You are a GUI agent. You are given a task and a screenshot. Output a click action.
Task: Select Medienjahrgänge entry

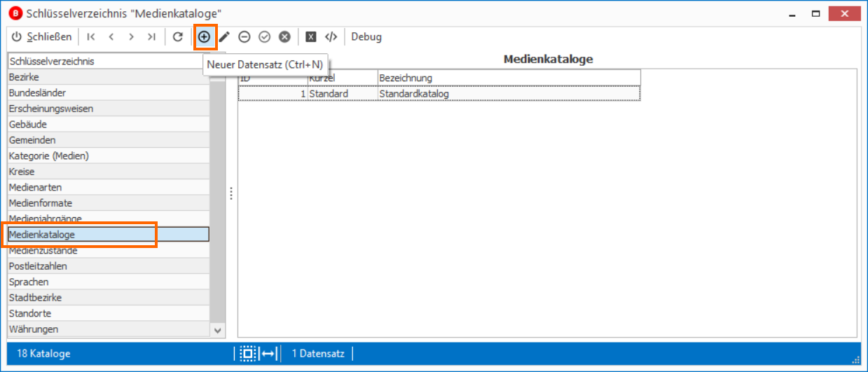click(x=108, y=219)
